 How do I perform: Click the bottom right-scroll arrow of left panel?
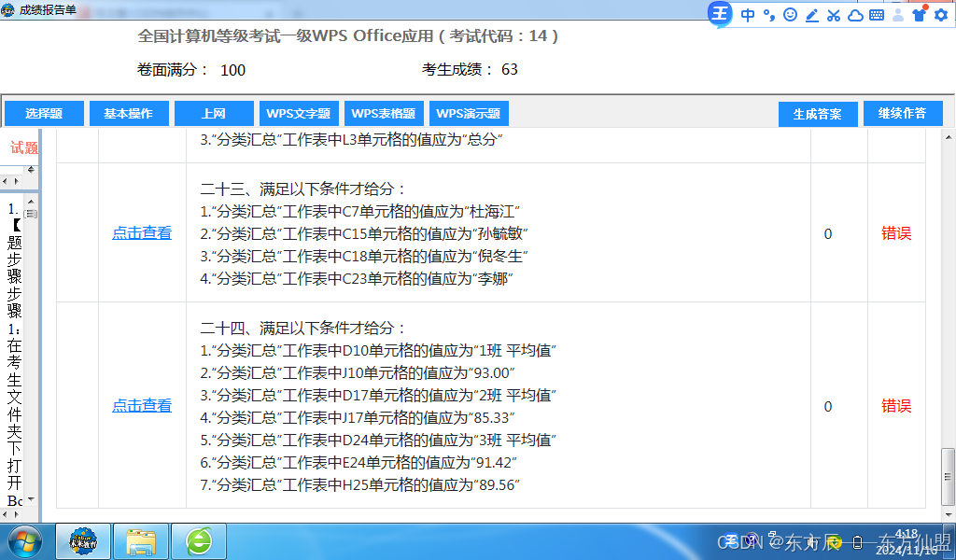16,514
